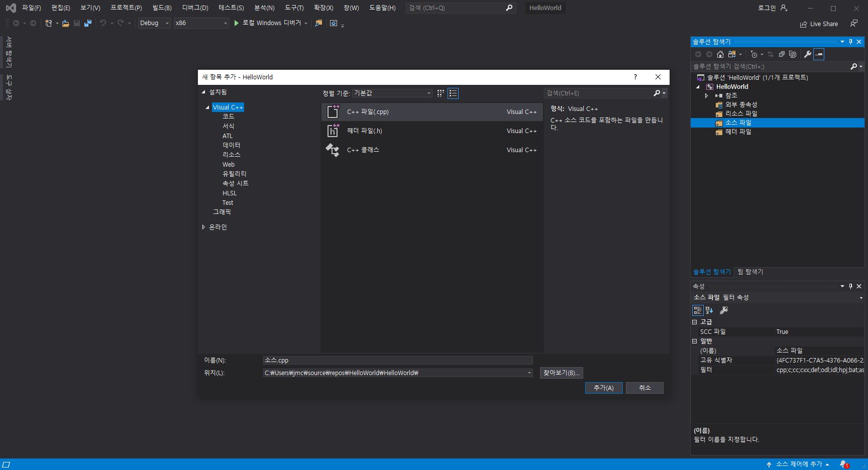
Task: Click Add to Source Control in status bar
Action: tap(798, 464)
